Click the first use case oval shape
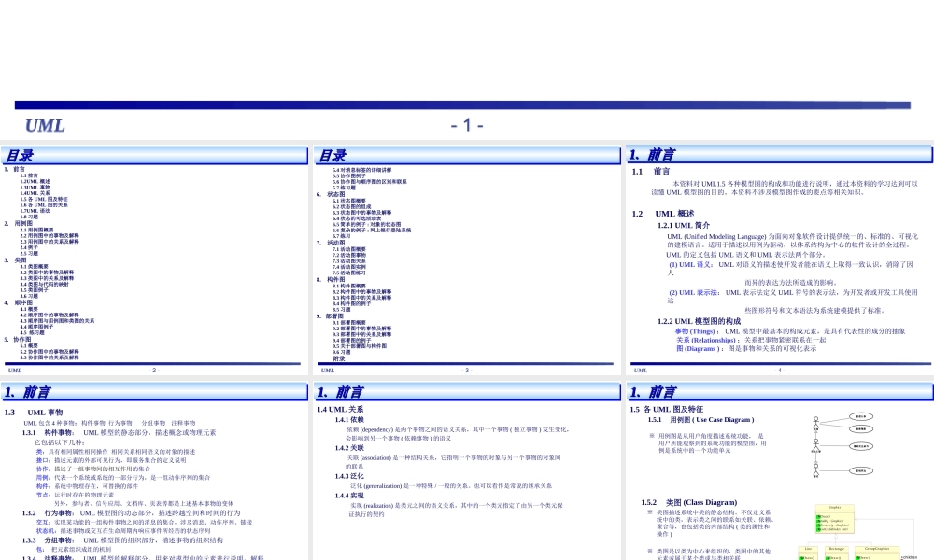The image size is (934, 560). click(860, 414)
